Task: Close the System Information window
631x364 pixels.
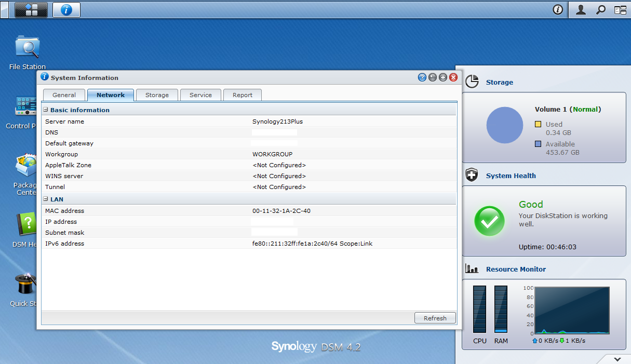Action: point(453,77)
